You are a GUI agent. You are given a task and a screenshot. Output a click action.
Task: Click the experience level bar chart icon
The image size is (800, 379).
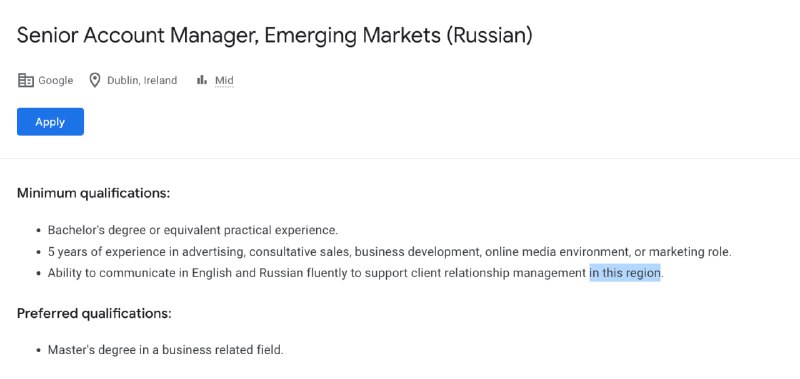point(202,80)
